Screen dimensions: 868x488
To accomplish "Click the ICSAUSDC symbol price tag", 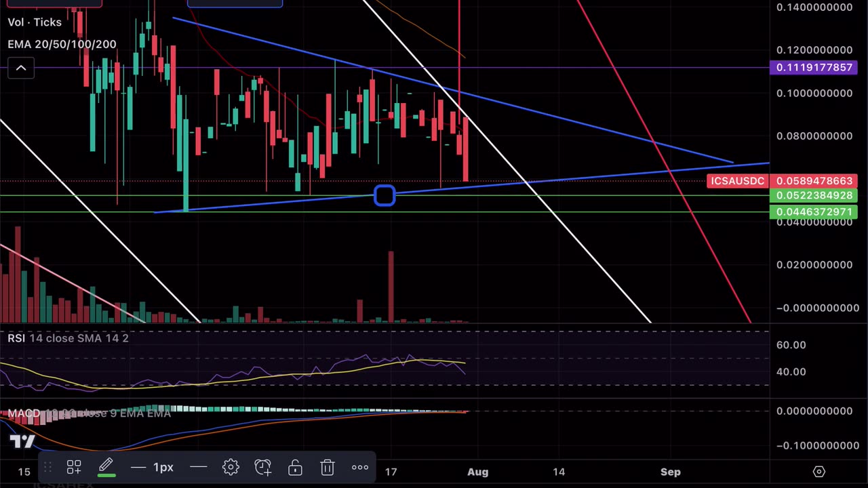I will pos(738,181).
